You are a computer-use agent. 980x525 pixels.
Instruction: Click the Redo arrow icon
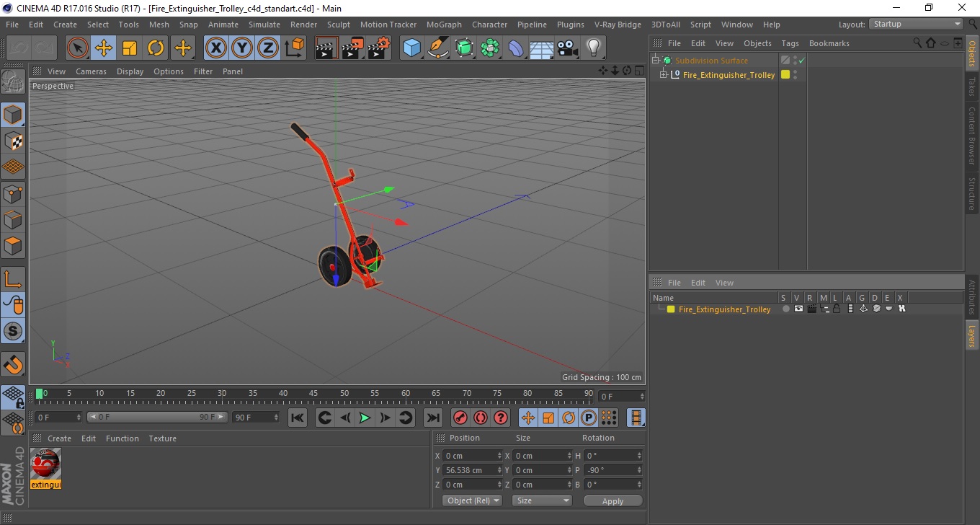click(x=45, y=48)
